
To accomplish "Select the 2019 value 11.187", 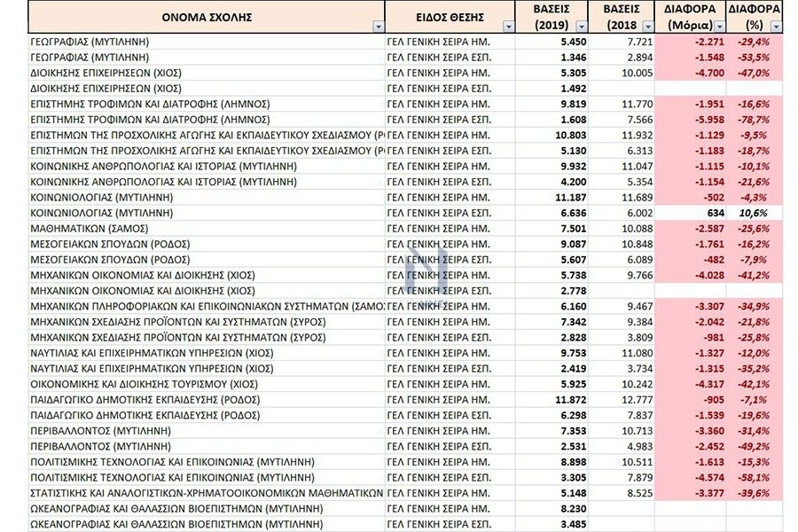I will tap(552, 198).
